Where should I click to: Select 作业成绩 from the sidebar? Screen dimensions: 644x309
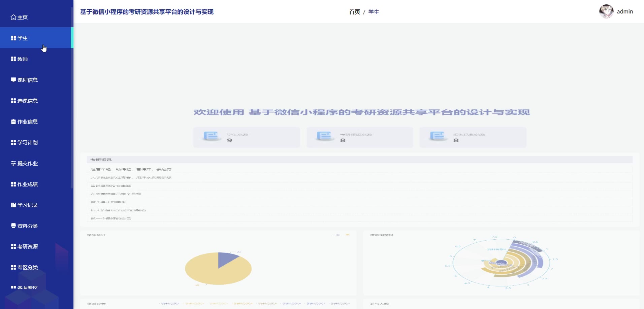[37, 184]
